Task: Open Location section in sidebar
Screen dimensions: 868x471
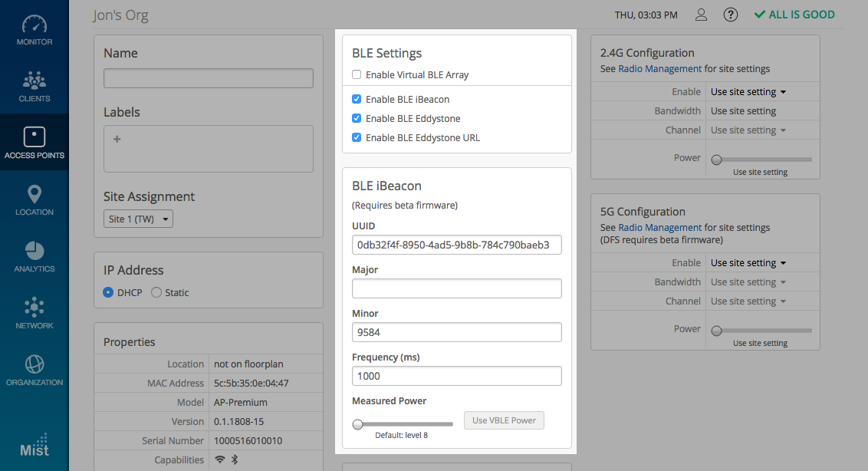Action: [x=35, y=194]
